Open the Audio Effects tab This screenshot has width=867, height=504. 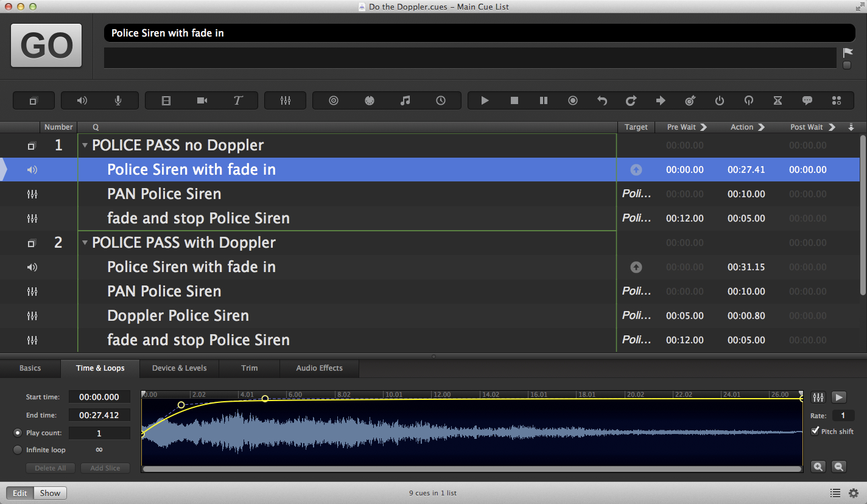[x=319, y=368]
